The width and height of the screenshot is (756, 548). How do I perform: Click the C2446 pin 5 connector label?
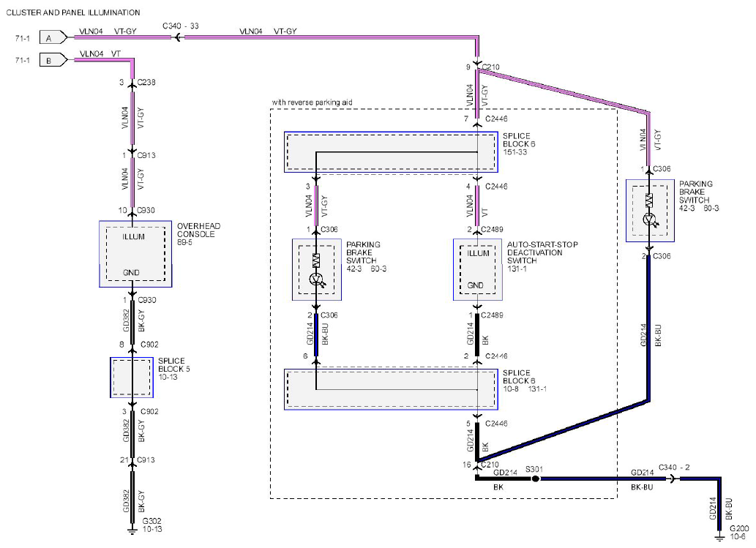point(497,424)
